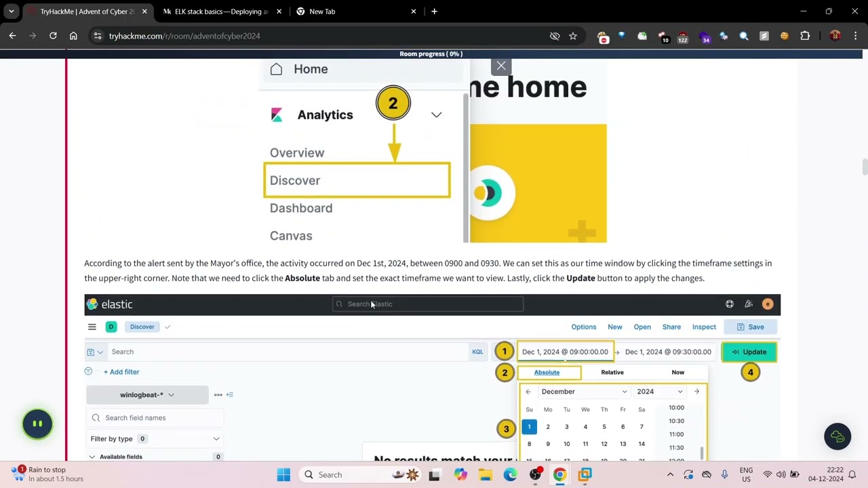Open the browser home page icon

(x=73, y=36)
